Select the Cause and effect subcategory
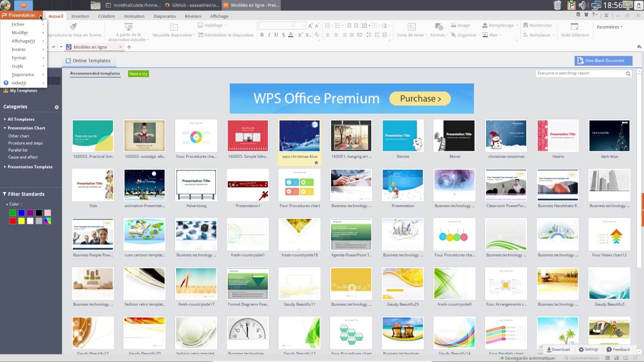644x362 pixels. (23, 157)
